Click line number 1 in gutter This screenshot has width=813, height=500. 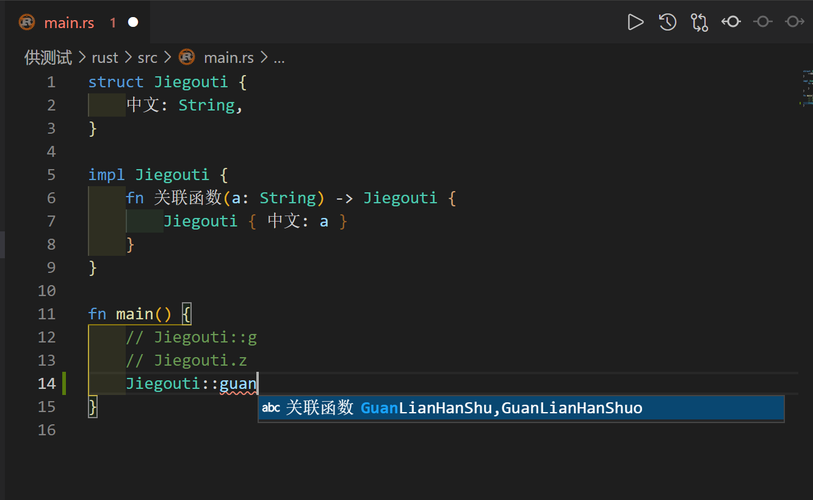pos(51,82)
